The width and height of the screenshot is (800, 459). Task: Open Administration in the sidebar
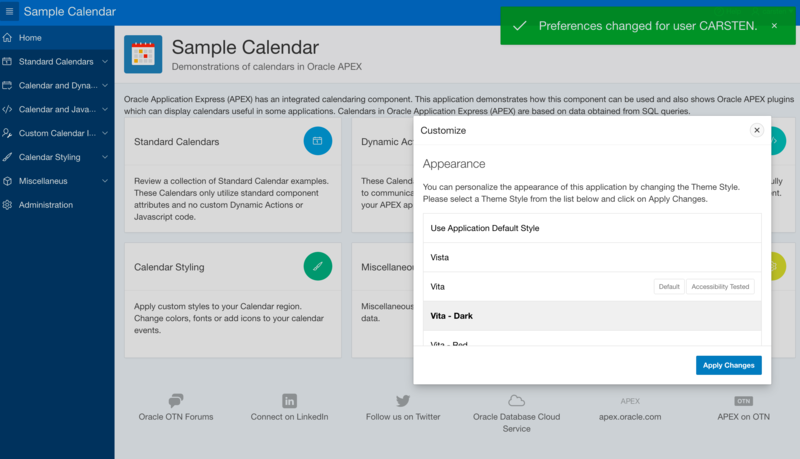[x=46, y=205]
